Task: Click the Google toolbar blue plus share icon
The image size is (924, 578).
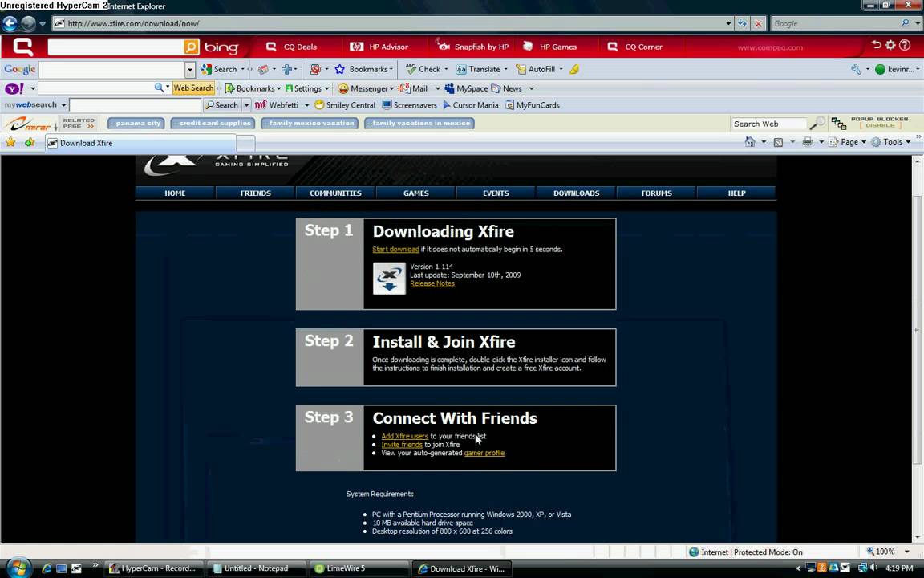Action: pyautogui.click(x=287, y=69)
